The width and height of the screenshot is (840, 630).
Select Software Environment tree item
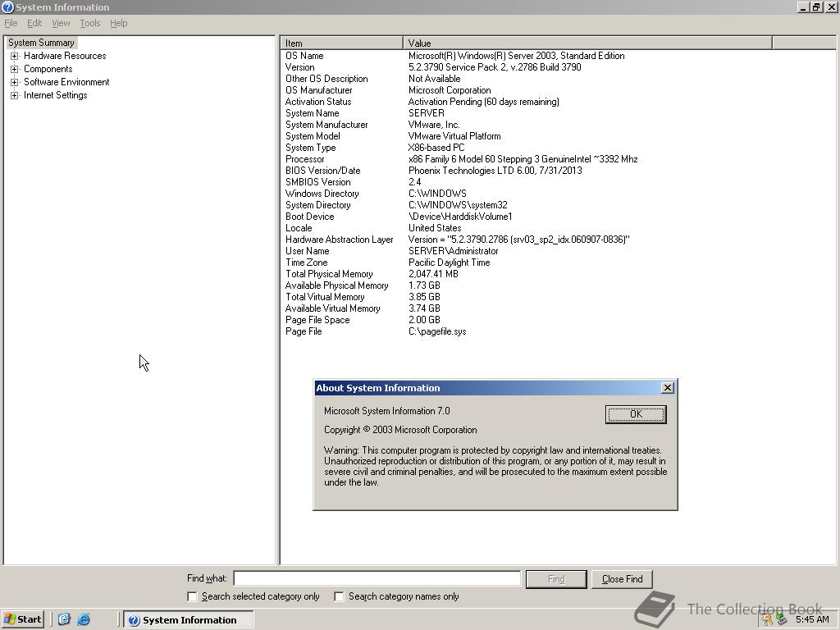click(66, 82)
